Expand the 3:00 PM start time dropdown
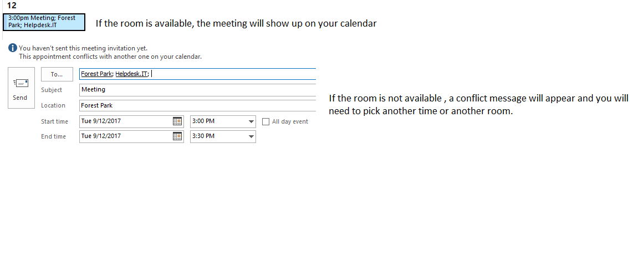Image resolution: width=644 pixels, height=255 pixels. 251,121
